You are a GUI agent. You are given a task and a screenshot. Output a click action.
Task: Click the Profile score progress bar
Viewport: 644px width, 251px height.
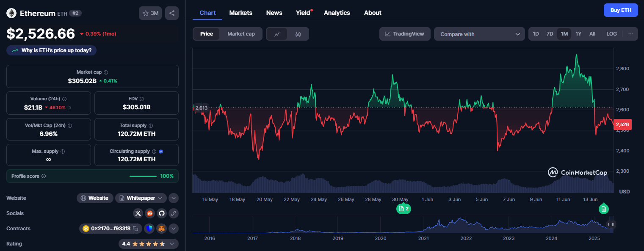point(143,176)
